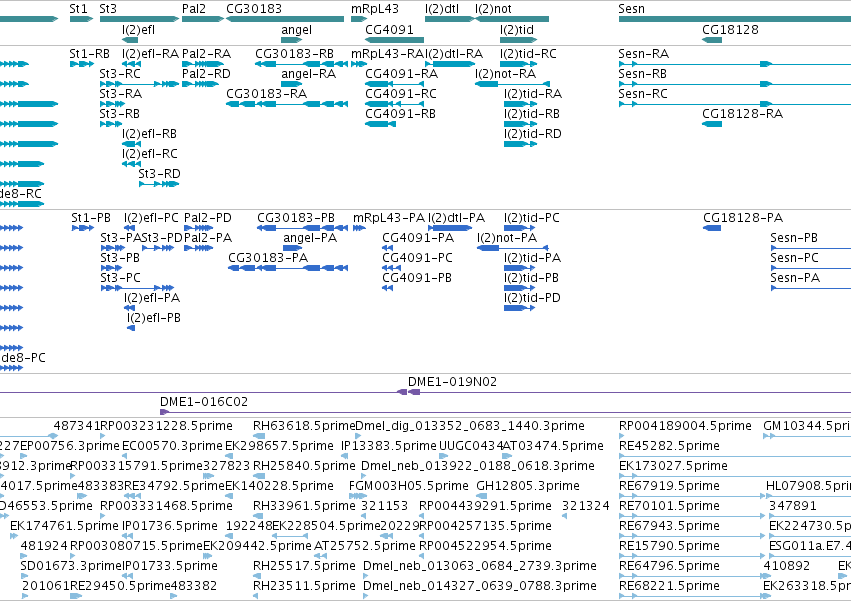Screen dimensions: 851x601
Task: Click transcript label "mRpL43-RA"
Action: [x=388, y=54]
